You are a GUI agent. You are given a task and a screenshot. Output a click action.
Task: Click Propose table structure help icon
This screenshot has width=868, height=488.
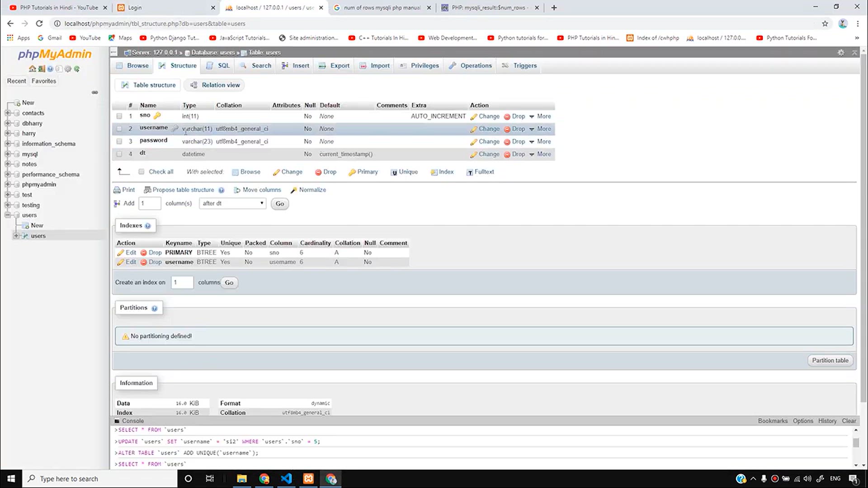point(221,190)
